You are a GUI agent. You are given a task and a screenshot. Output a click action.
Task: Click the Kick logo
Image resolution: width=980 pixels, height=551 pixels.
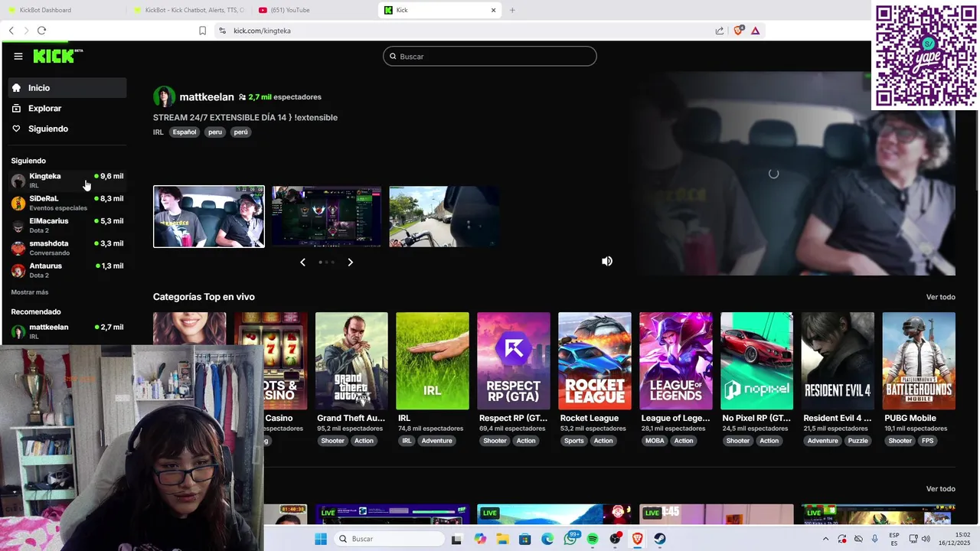point(57,56)
